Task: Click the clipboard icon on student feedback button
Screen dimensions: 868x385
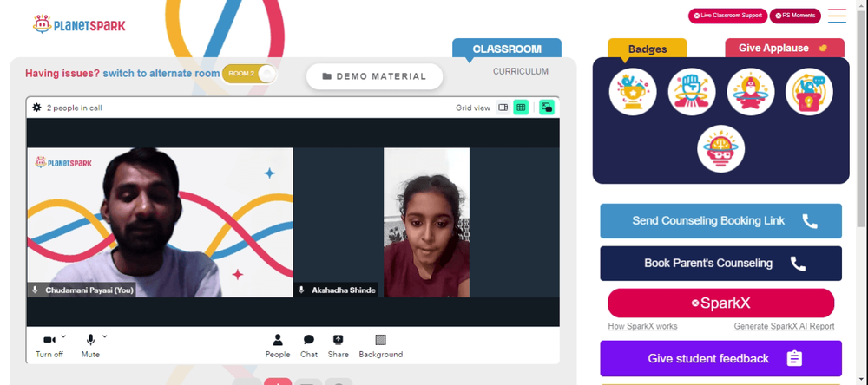Action: [794, 358]
